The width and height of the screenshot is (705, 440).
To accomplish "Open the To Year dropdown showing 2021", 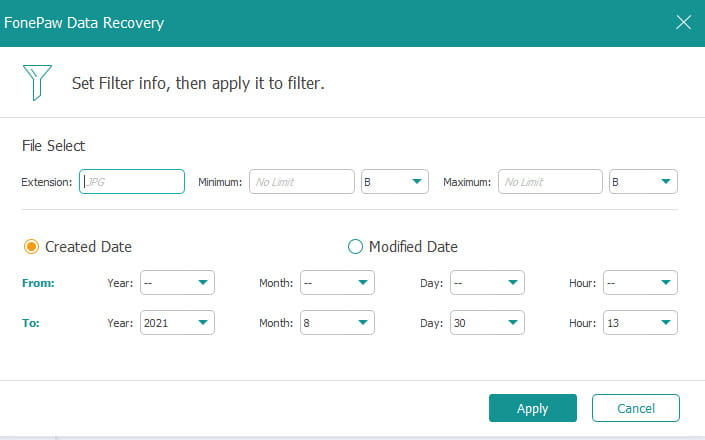I will 177,322.
